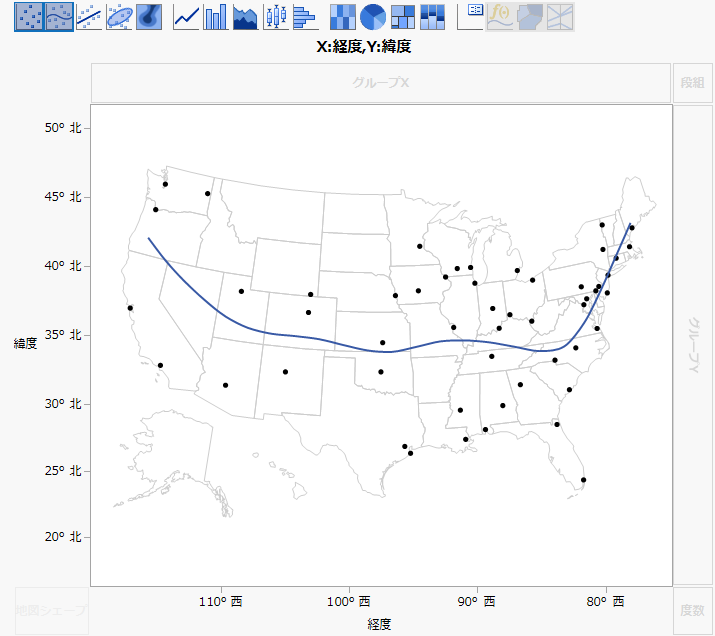Click the 段組 drop zone
Screen dimensions: 715x636
(693, 83)
